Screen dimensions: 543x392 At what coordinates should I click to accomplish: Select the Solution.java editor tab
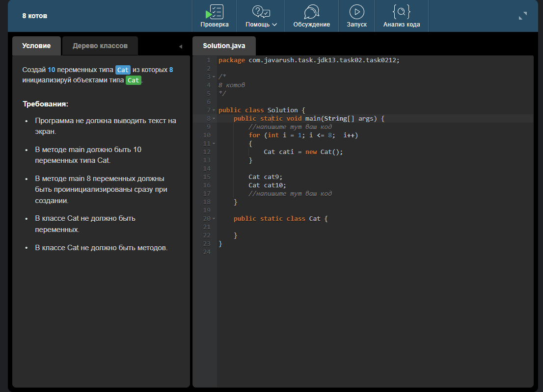224,46
